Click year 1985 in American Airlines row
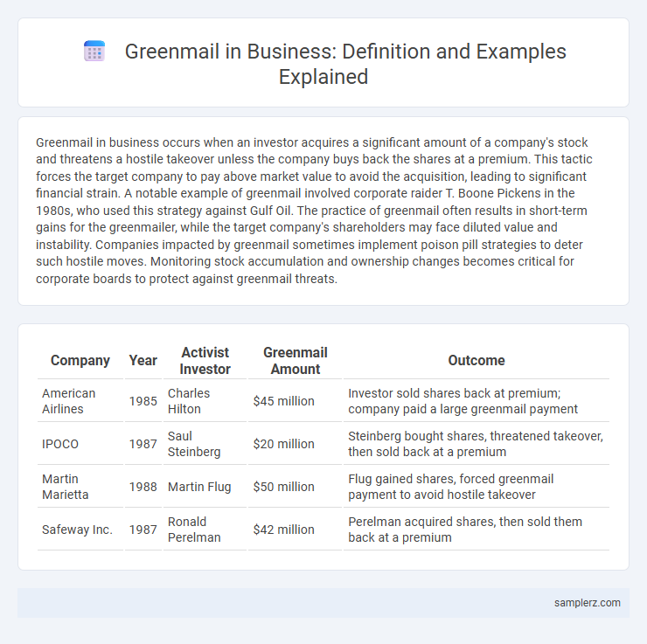647x644 pixels. [x=143, y=401]
